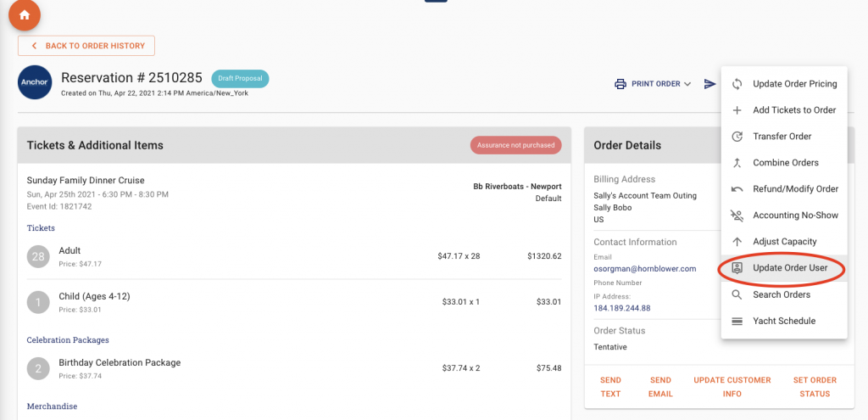
Task: Click the Event Id: 1821742 text
Action: [x=59, y=207]
